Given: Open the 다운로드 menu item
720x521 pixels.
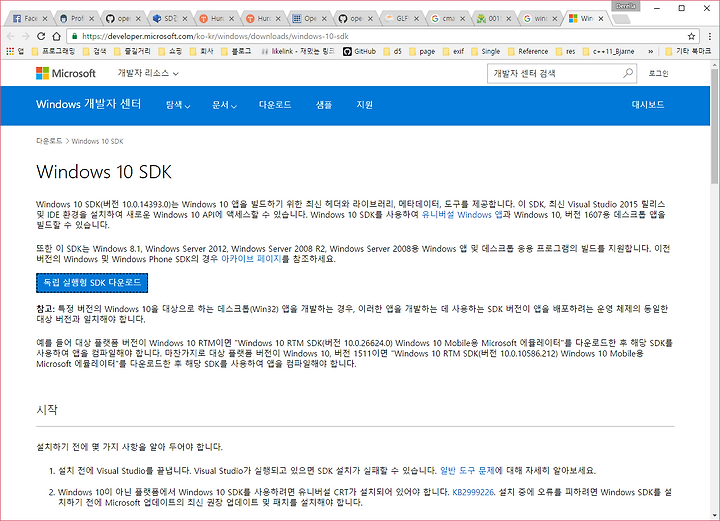Looking at the screenshot, I should pyautogui.click(x=275, y=105).
